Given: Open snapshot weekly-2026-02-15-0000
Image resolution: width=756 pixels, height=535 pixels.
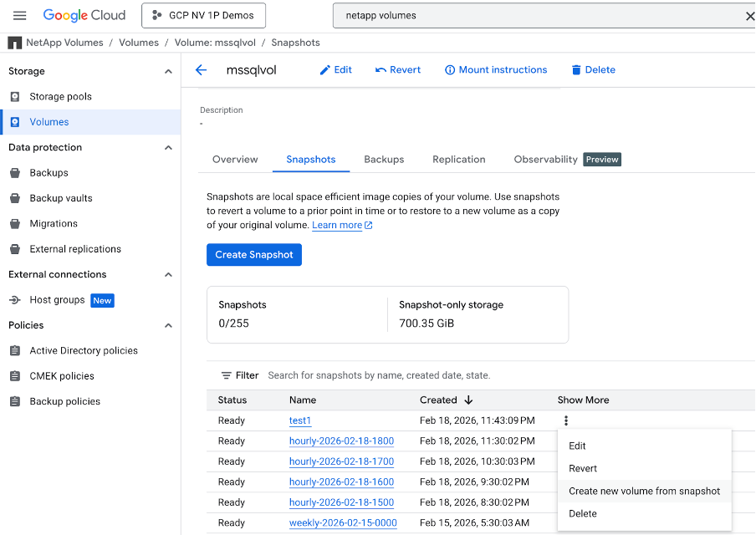Looking at the screenshot, I should (x=343, y=523).
